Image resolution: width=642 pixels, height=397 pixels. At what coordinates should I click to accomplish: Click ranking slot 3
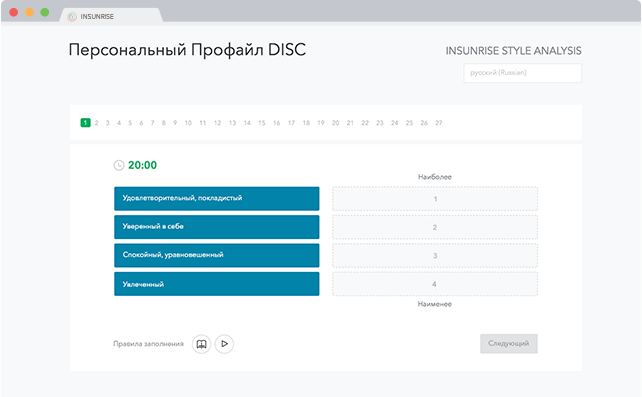pyautogui.click(x=435, y=256)
